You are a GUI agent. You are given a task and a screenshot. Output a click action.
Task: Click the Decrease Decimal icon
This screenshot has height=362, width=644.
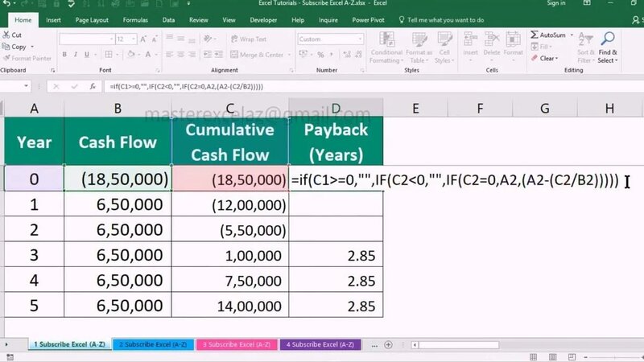[x=358, y=55]
